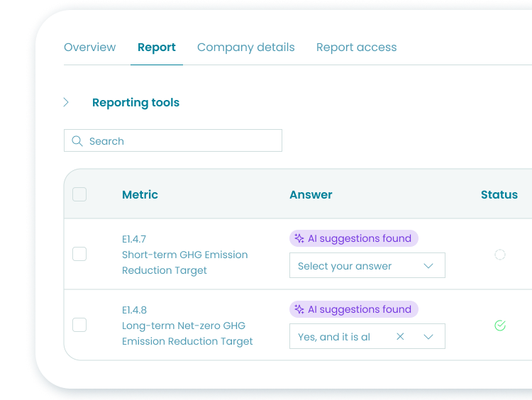Screen dimensions: 532x400
Task: Focus the Search input field
Action: click(x=173, y=140)
